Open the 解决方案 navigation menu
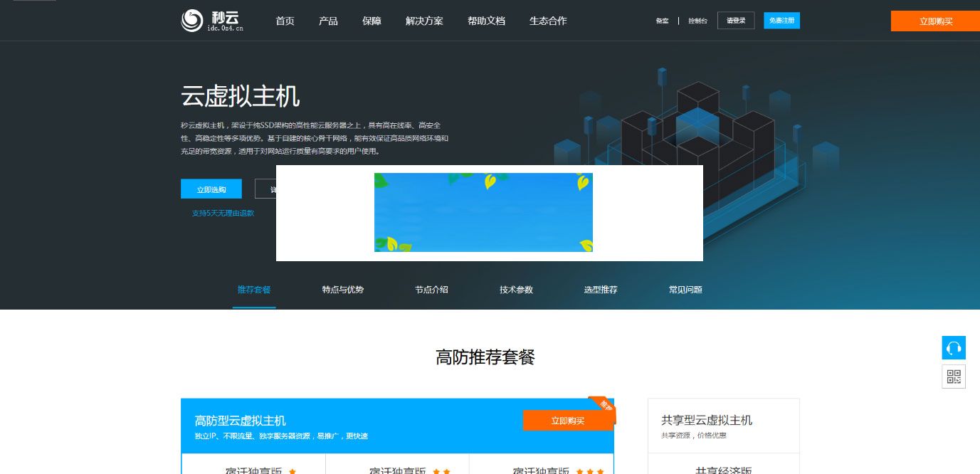 coord(423,21)
